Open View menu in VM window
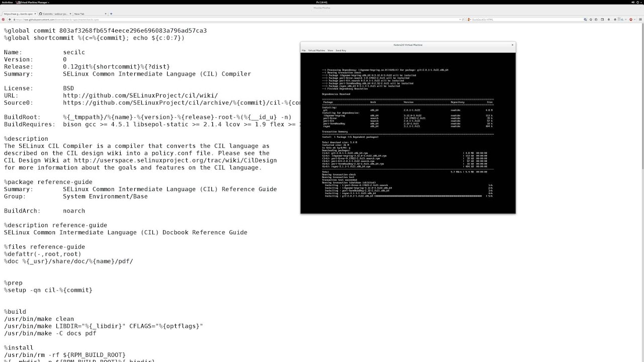Image resolution: width=644 pixels, height=362 pixels. coord(330,50)
